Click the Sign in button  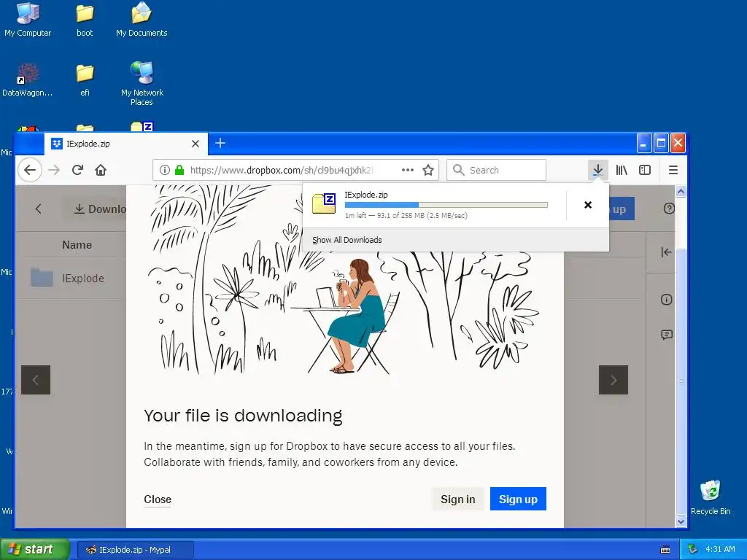click(458, 499)
